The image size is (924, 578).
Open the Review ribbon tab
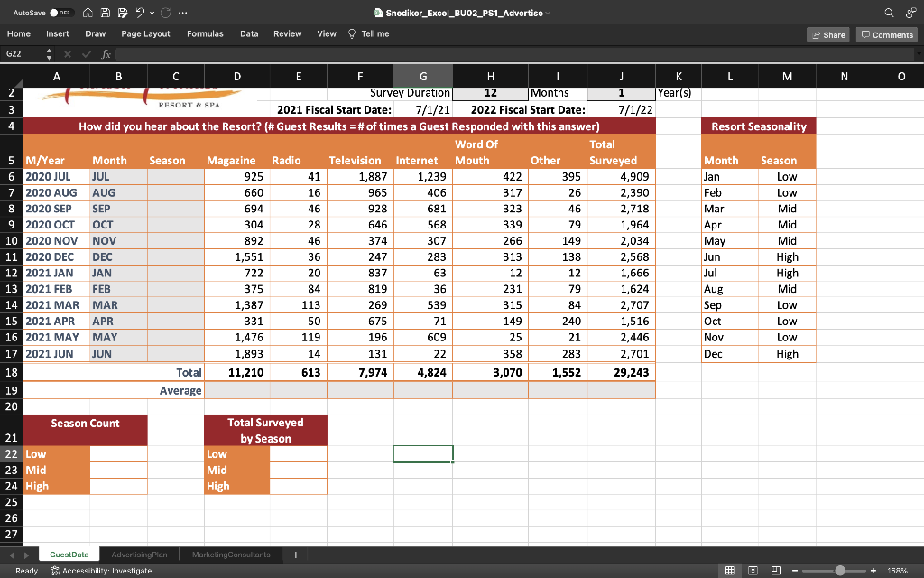pos(288,33)
